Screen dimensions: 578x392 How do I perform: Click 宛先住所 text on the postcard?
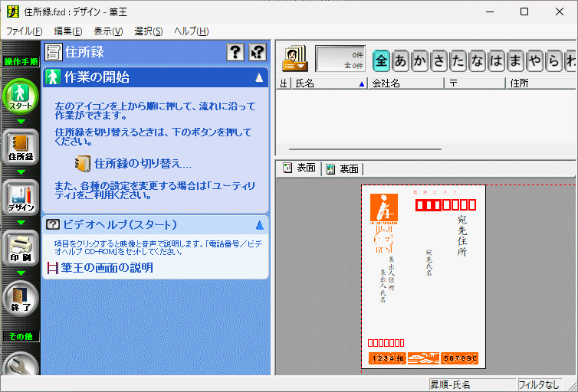(462, 236)
